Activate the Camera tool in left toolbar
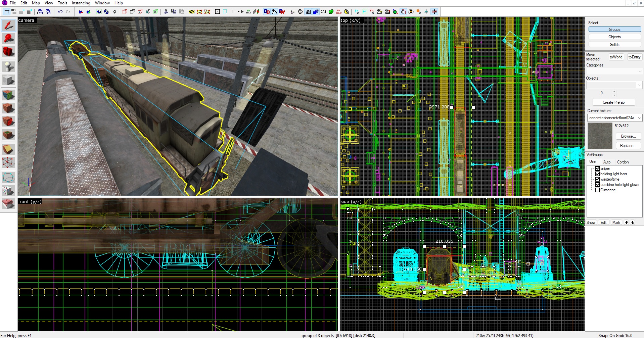 8,52
